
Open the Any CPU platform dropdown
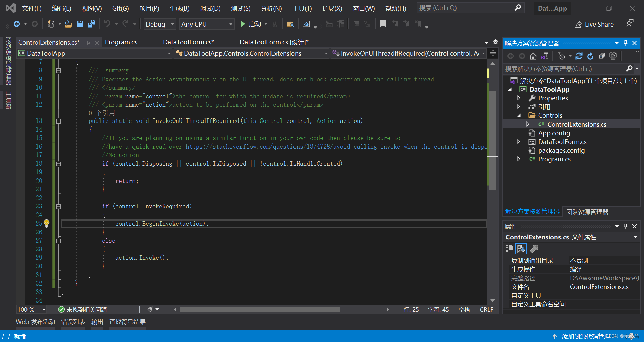[207, 24]
